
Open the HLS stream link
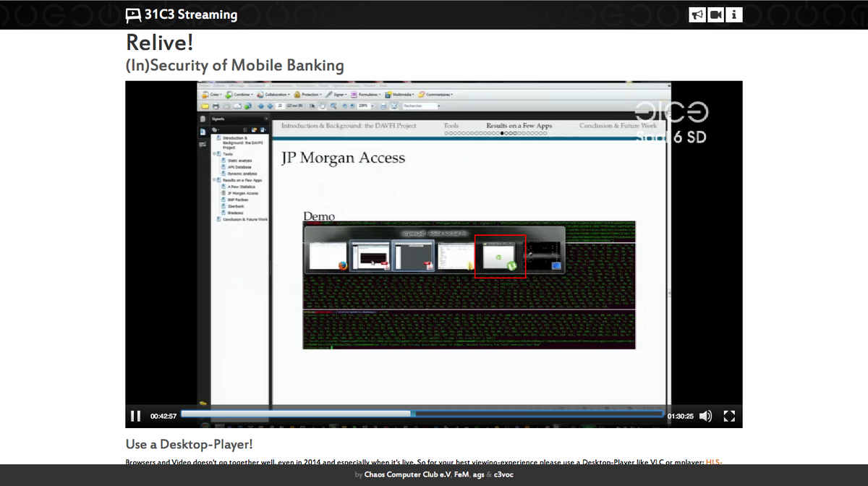(714, 461)
